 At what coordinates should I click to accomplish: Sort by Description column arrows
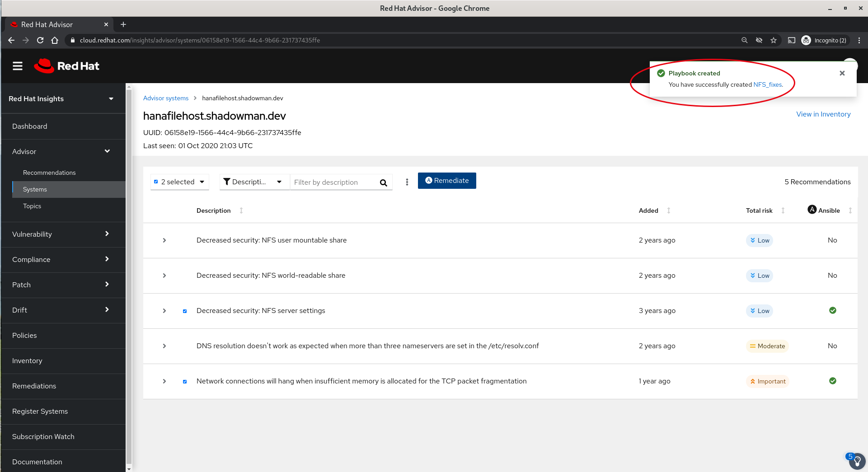pyautogui.click(x=241, y=210)
